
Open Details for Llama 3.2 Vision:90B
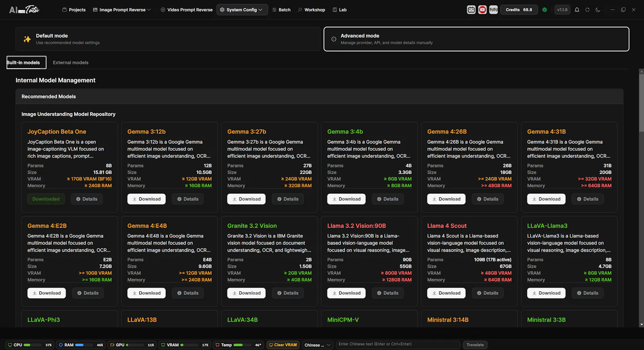(388, 293)
